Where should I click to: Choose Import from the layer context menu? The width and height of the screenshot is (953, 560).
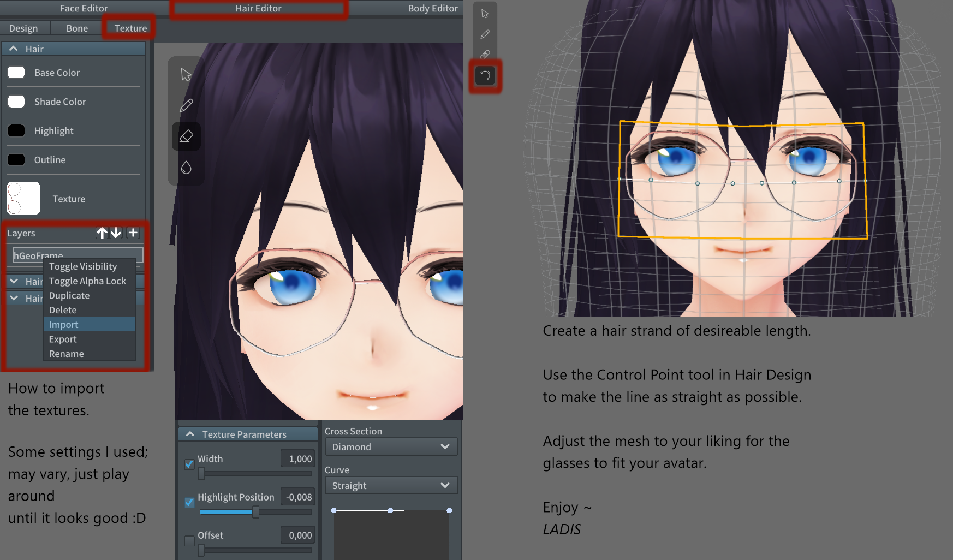63,324
